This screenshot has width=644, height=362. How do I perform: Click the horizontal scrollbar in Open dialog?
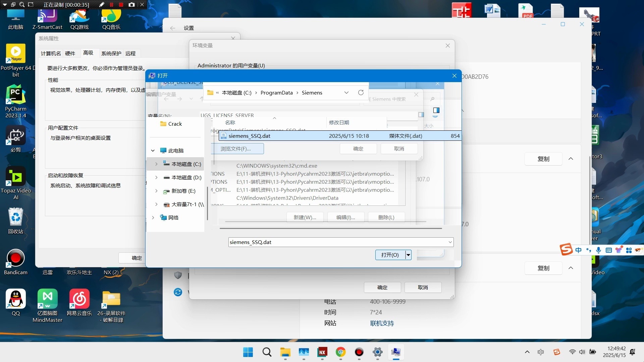331,228
